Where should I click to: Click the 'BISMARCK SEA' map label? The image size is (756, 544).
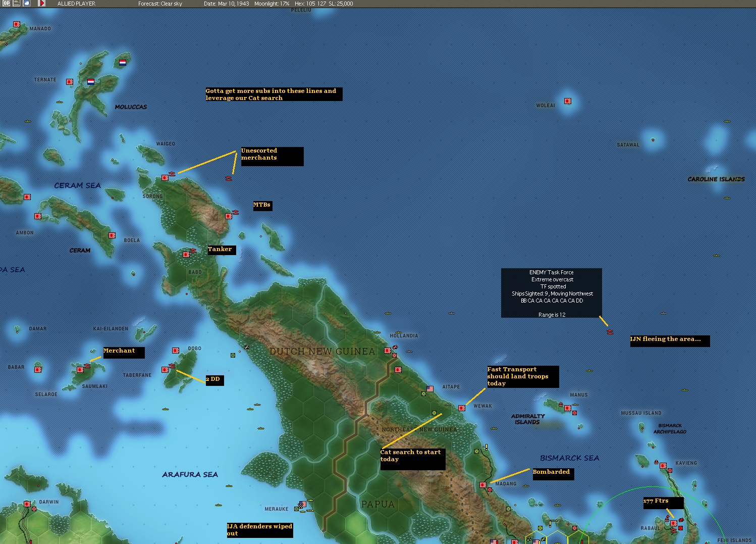[x=570, y=458]
